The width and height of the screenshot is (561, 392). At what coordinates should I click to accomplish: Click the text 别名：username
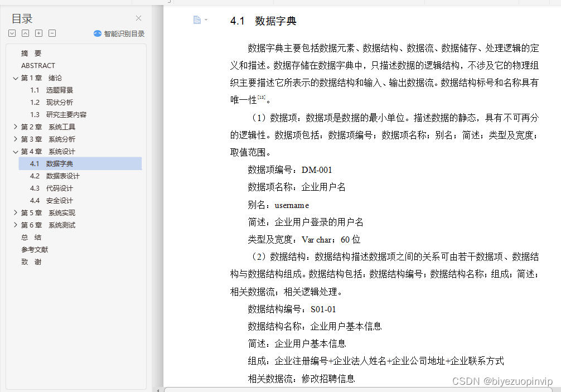click(278, 205)
